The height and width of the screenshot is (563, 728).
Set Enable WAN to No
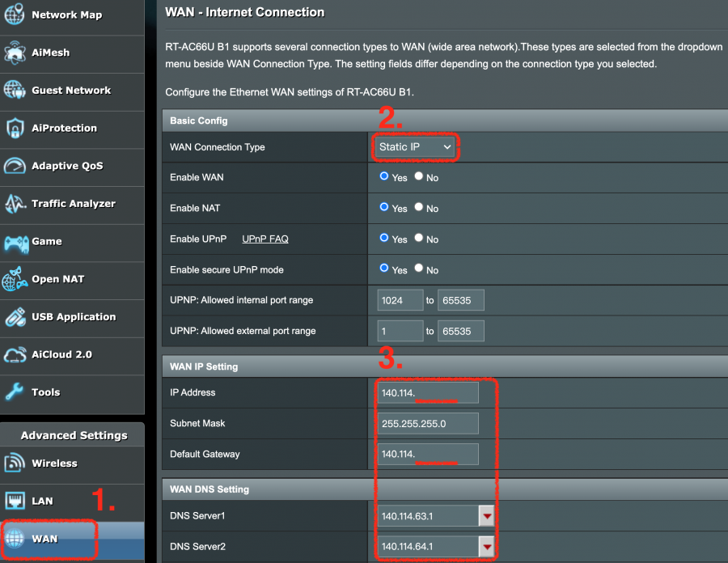click(419, 176)
